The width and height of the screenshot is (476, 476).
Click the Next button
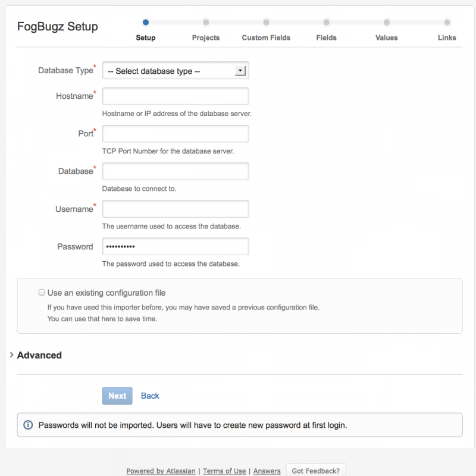pos(117,396)
